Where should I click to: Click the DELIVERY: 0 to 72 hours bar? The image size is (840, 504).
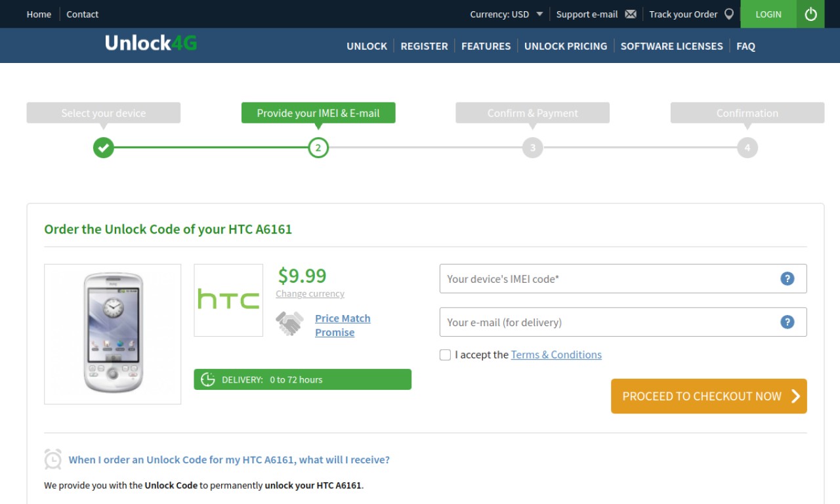(303, 379)
